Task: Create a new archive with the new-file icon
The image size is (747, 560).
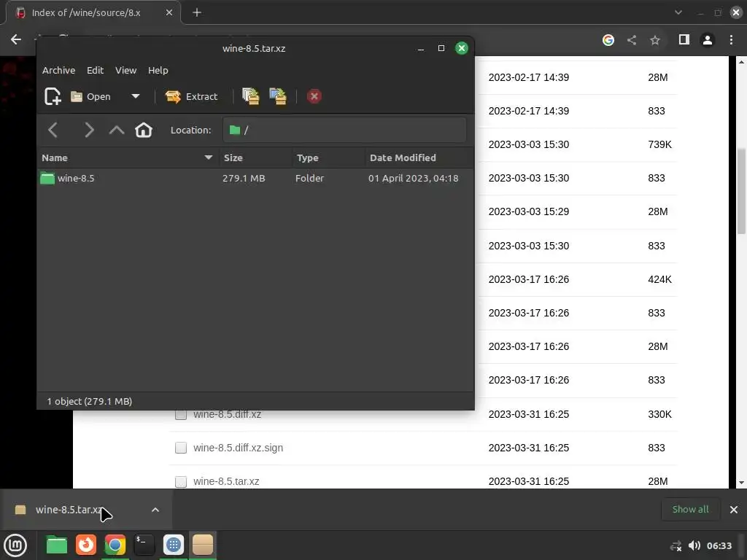Action: pyautogui.click(x=53, y=96)
